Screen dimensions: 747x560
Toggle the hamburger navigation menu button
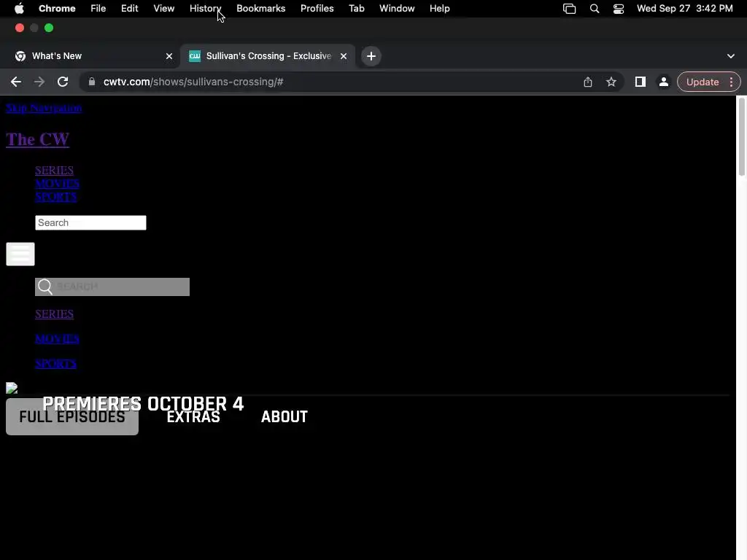coord(20,254)
